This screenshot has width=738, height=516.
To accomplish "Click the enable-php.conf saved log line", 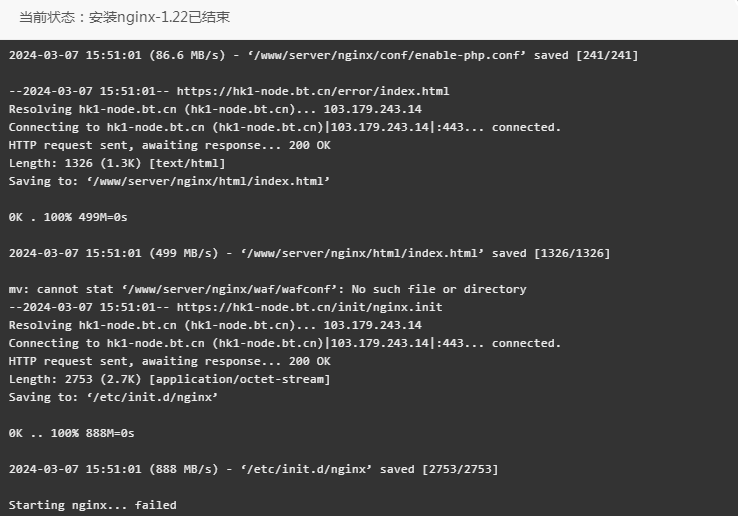I will (x=323, y=55).
